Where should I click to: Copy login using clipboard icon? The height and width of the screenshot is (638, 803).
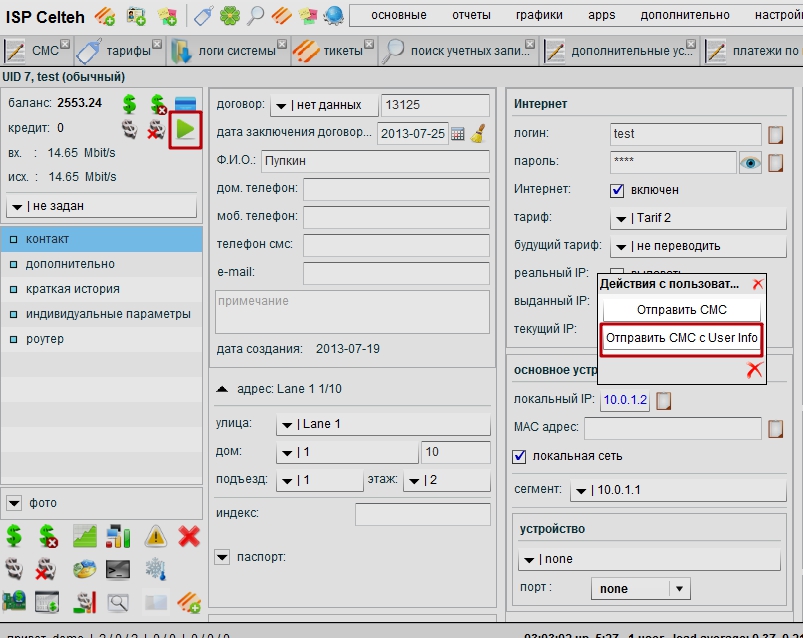pos(775,135)
